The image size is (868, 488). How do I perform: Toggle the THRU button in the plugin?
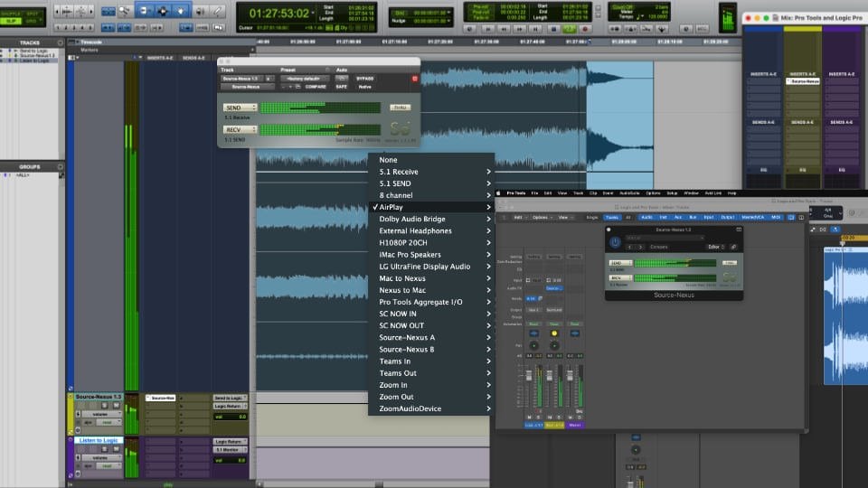(400, 108)
